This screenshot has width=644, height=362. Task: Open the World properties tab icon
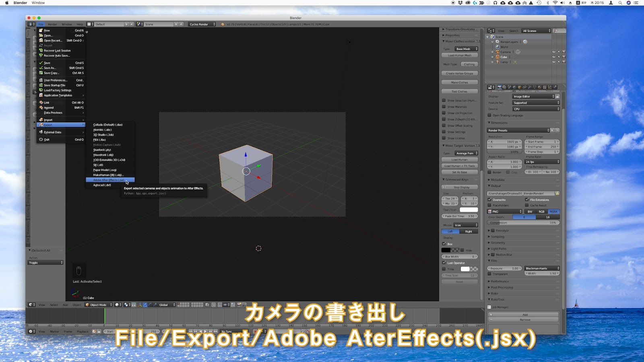(x=514, y=87)
